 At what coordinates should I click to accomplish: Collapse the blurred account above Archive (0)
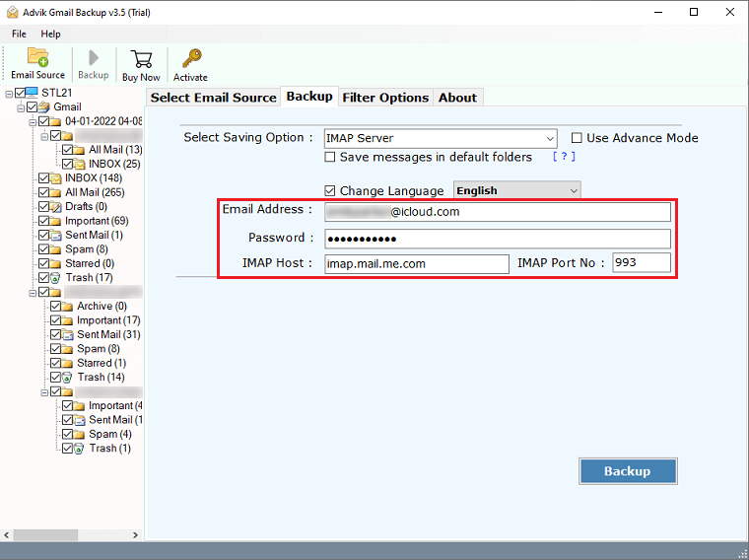33,294
